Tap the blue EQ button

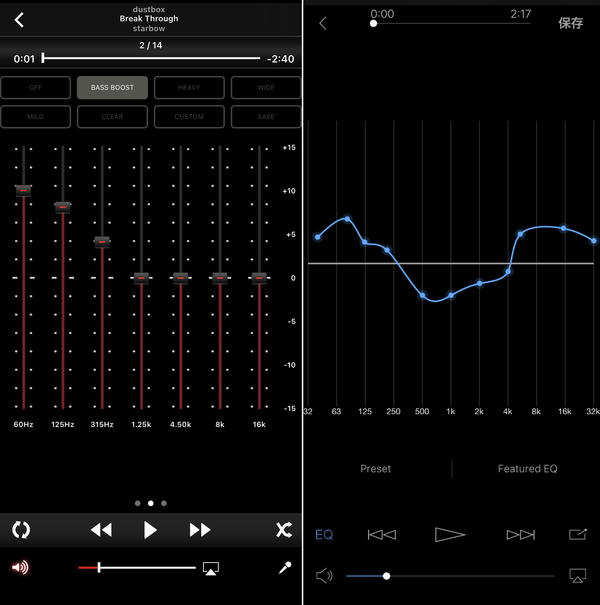pos(324,534)
